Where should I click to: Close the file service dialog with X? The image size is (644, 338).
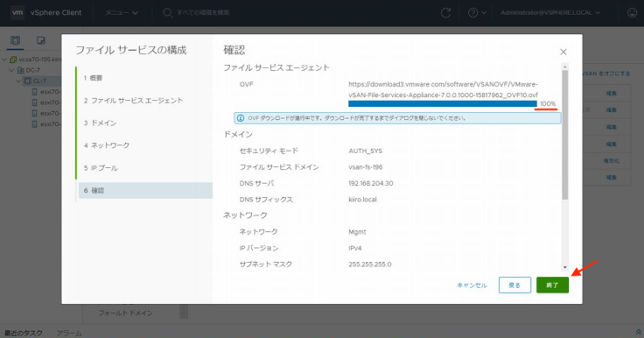coord(563,52)
